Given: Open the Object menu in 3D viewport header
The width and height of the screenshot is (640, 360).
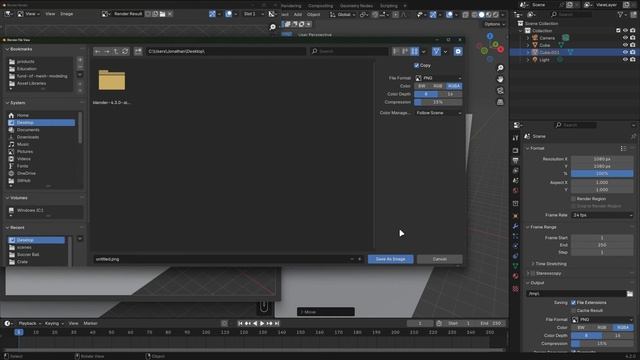Looking at the screenshot, I should tap(313, 15).
